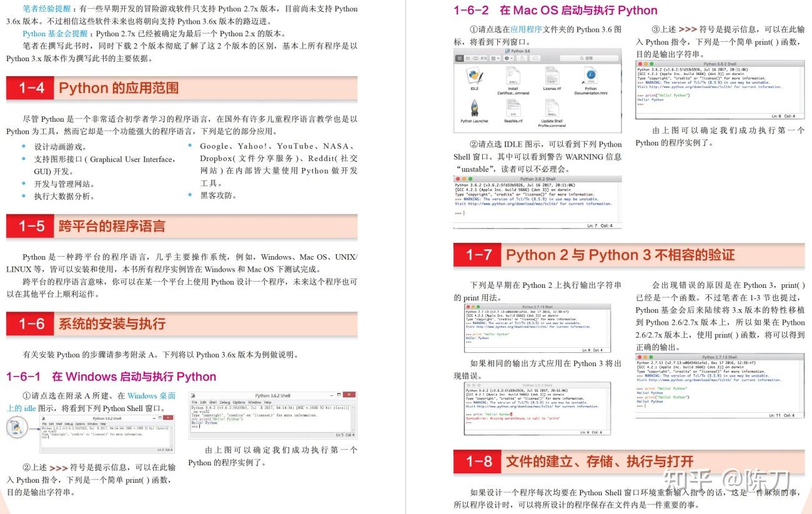Click the Python icon in the Shell title bar
The height and width of the screenshot is (514, 812).
(x=194, y=396)
